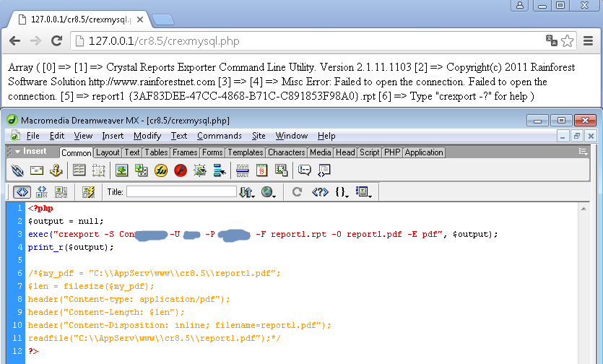Refresh Design View in document toolbar
Screen dimensions: 603x364
297,191
